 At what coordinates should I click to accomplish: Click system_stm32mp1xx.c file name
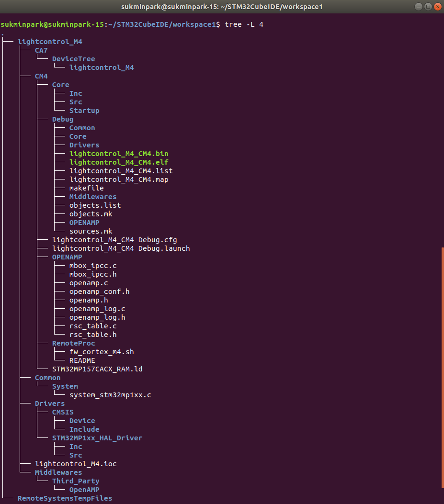click(110, 395)
